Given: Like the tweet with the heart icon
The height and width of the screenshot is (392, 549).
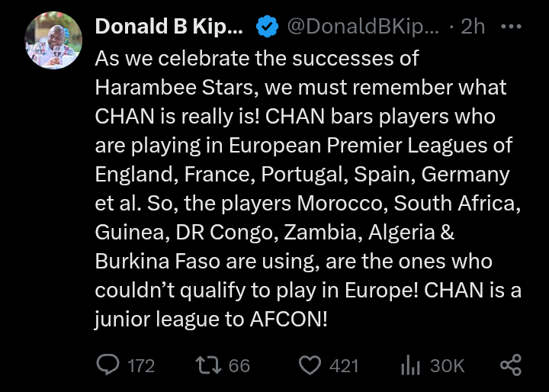Looking at the screenshot, I should pos(309,365).
